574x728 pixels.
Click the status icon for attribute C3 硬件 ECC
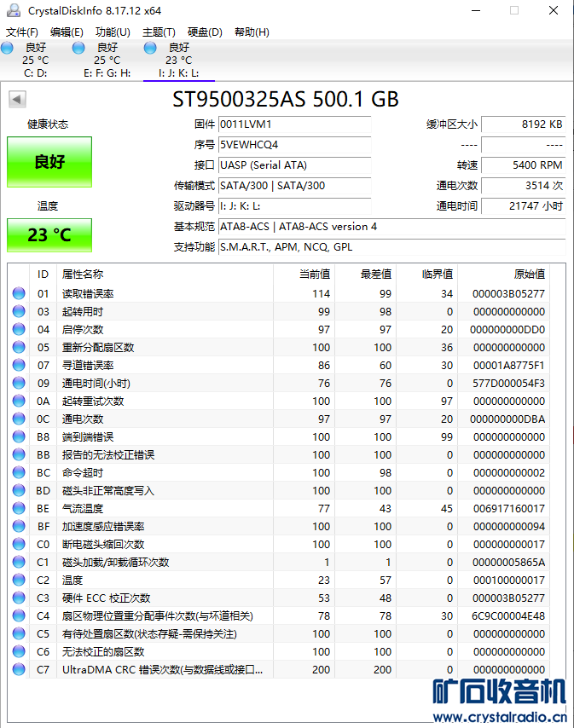pyautogui.click(x=19, y=598)
